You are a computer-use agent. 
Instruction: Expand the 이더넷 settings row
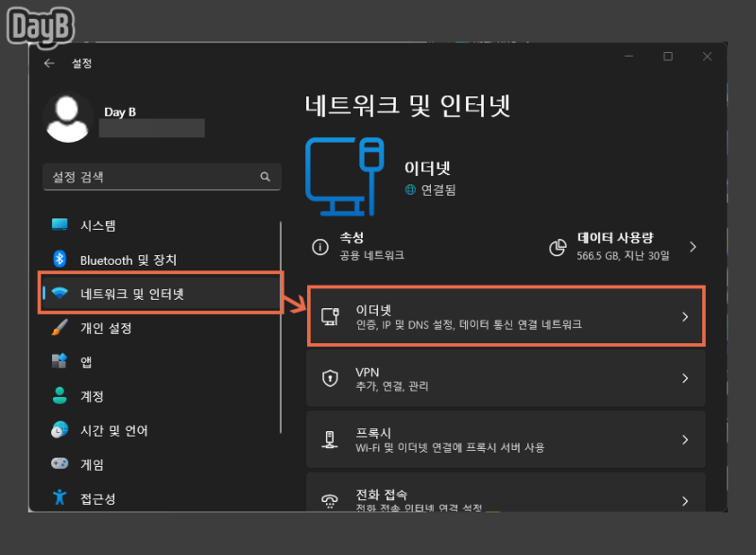click(506, 316)
